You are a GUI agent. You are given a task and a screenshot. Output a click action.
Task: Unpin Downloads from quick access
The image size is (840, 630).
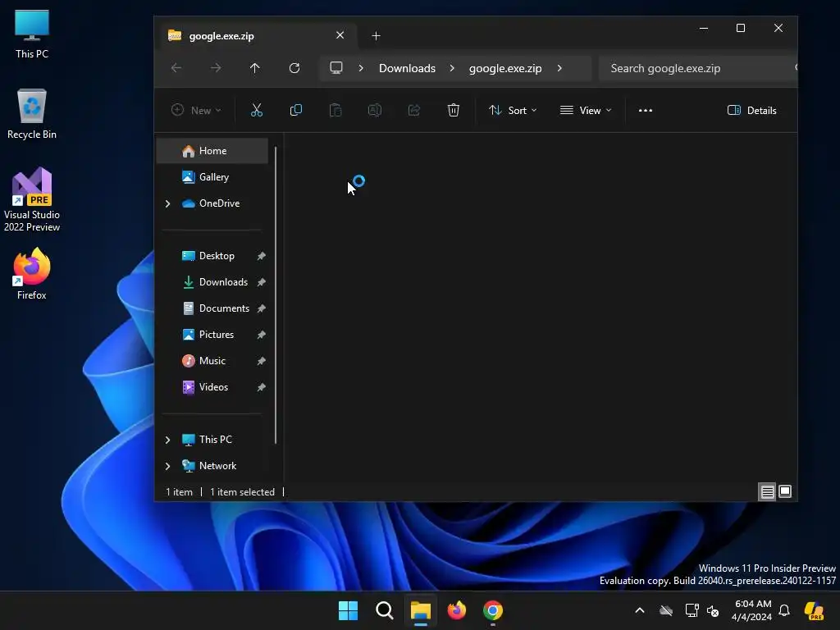point(261,282)
